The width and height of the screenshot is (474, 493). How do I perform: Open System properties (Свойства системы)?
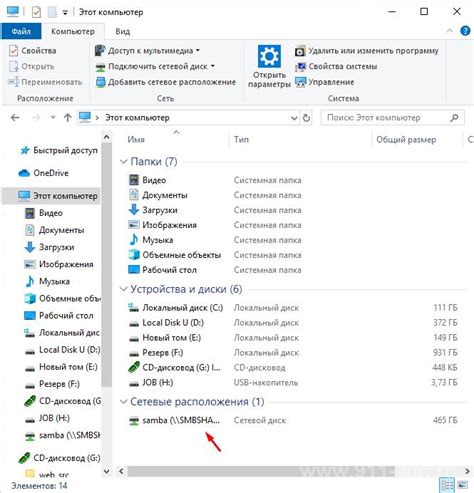(x=336, y=66)
